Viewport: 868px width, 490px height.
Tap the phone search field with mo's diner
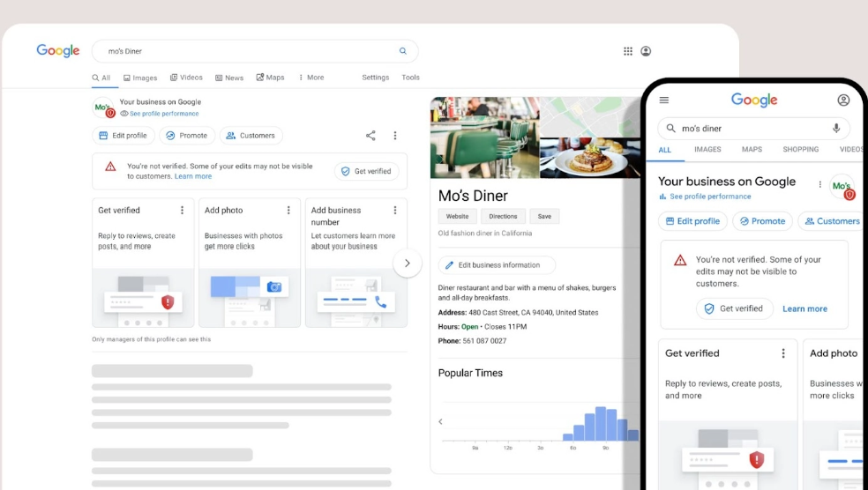tap(753, 129)
